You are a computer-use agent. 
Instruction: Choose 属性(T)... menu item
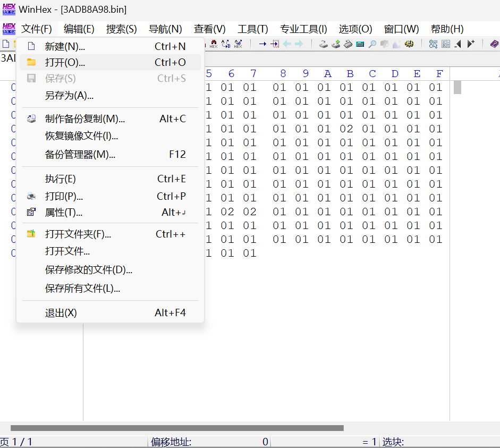pos(64,213)
